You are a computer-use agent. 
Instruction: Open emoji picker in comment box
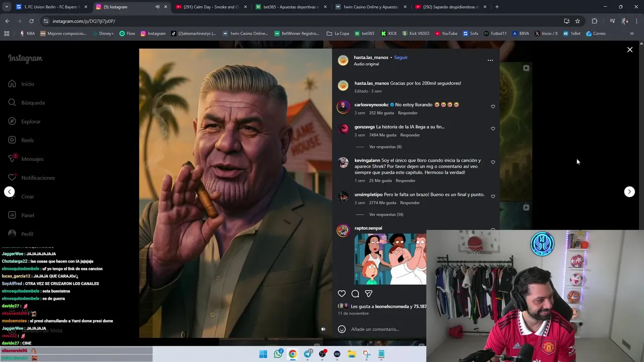tap(342, 329)
